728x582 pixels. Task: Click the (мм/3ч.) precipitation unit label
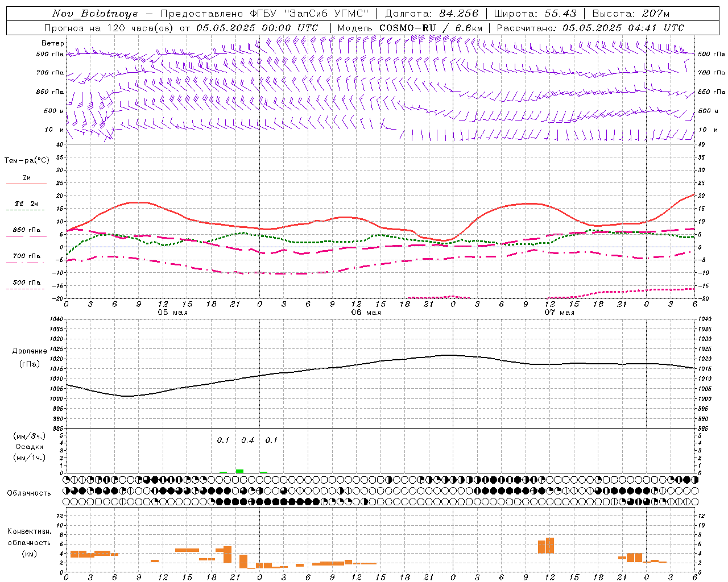28,436
